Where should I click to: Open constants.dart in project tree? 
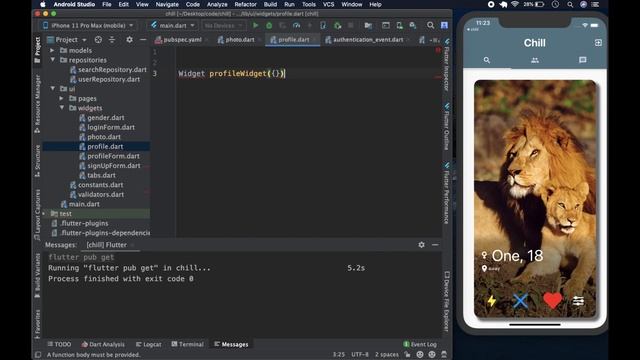tap(100, 184)
